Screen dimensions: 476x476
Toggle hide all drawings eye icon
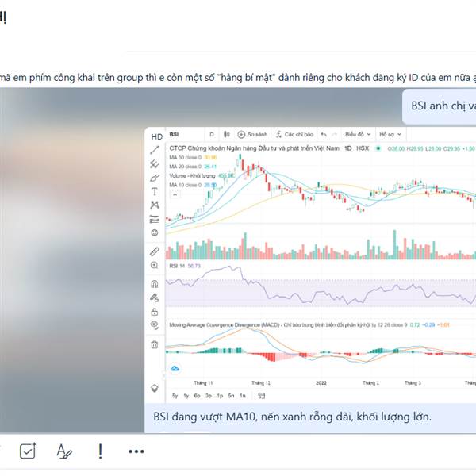tap(155, 325)
